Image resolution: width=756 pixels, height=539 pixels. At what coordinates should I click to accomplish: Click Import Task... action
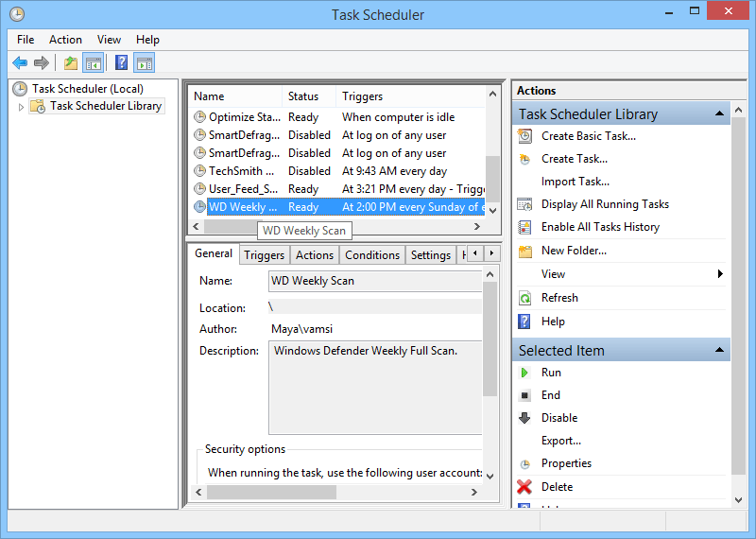coord(576,182)
